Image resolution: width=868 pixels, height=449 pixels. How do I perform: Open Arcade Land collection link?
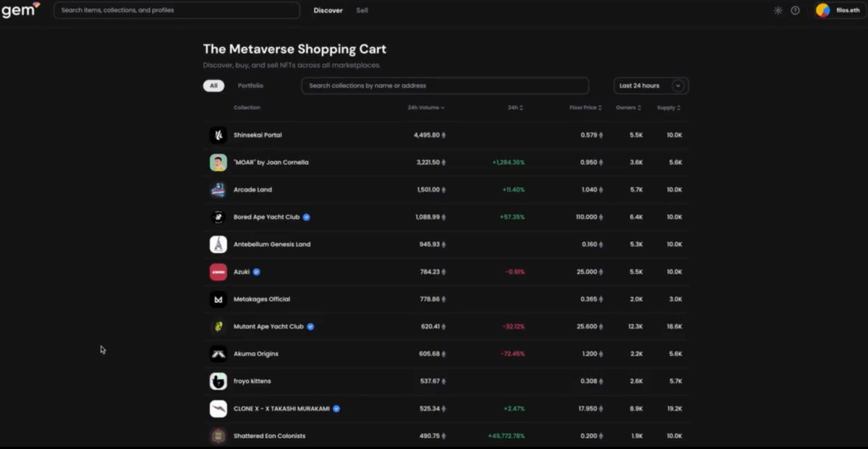tap(252, 190)
